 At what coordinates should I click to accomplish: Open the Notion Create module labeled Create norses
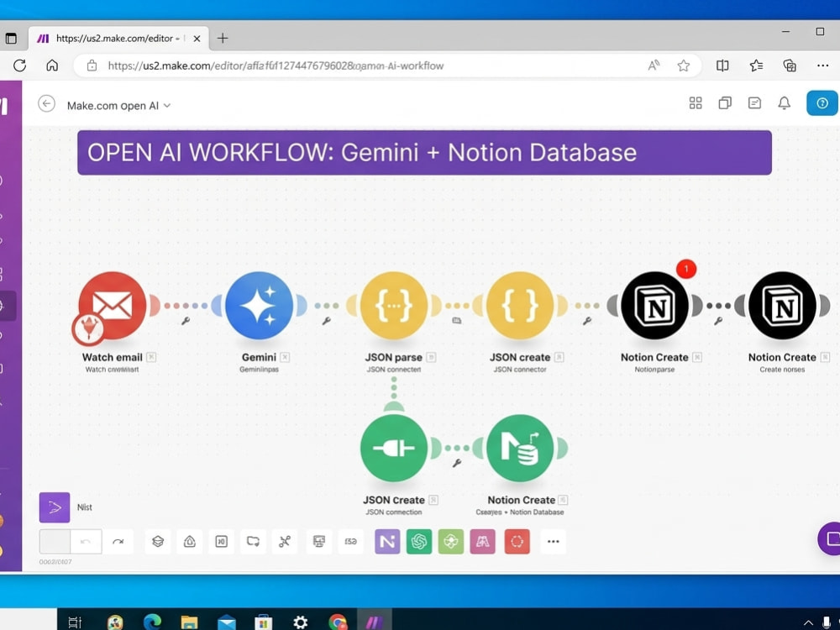(782, 306)
